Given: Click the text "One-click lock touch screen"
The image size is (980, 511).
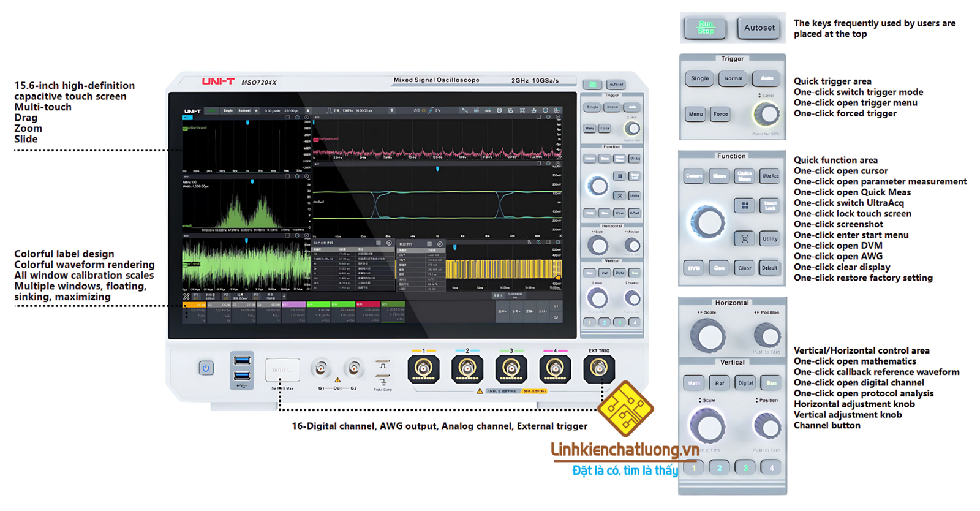Looking at the screenshot, I should [852, 214].
